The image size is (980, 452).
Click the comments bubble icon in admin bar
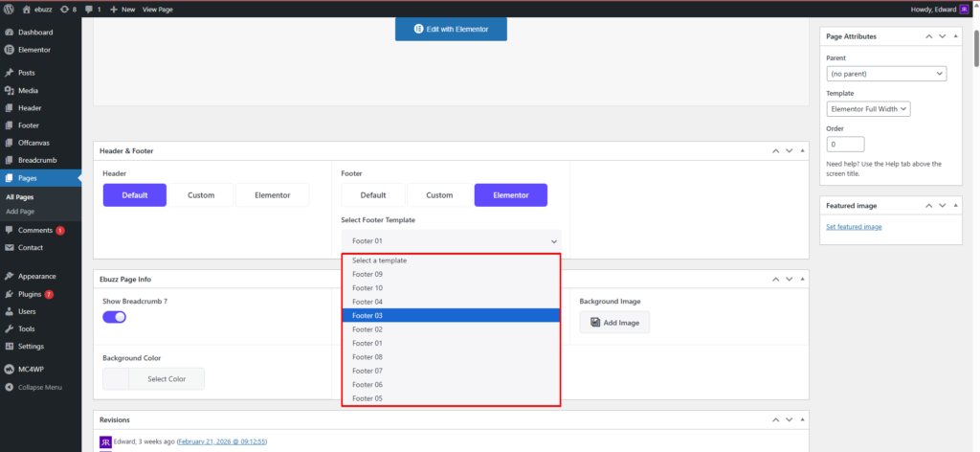pyautogui.click(x=89, y=9)
